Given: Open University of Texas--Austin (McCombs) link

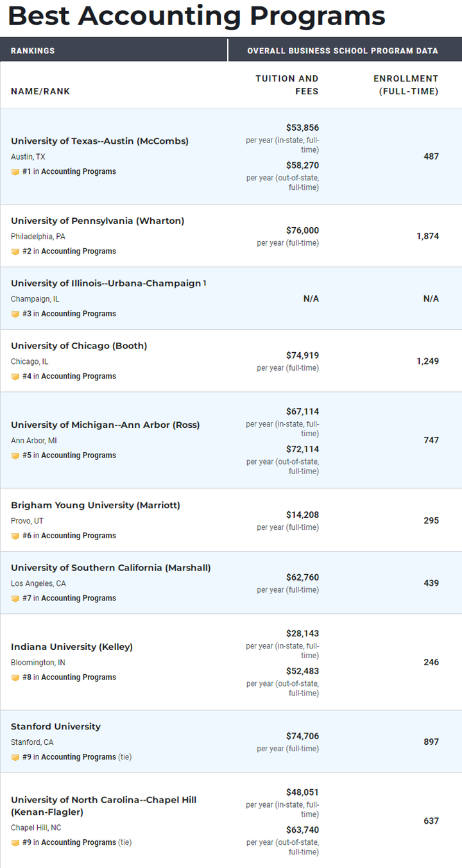Looking at the screenshot, I should (99, 141).
